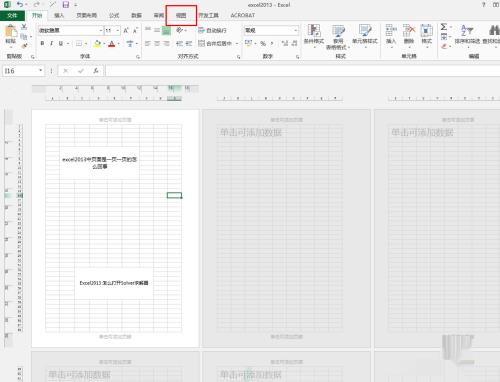Expand the font name dropdown
Screen dimensions: 500x382
click(101, 31)
